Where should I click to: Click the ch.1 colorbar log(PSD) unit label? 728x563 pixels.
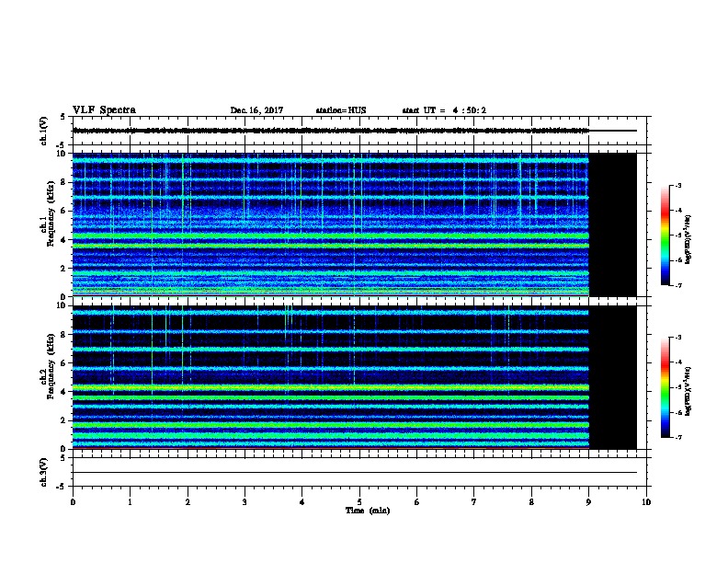point(688,240)
